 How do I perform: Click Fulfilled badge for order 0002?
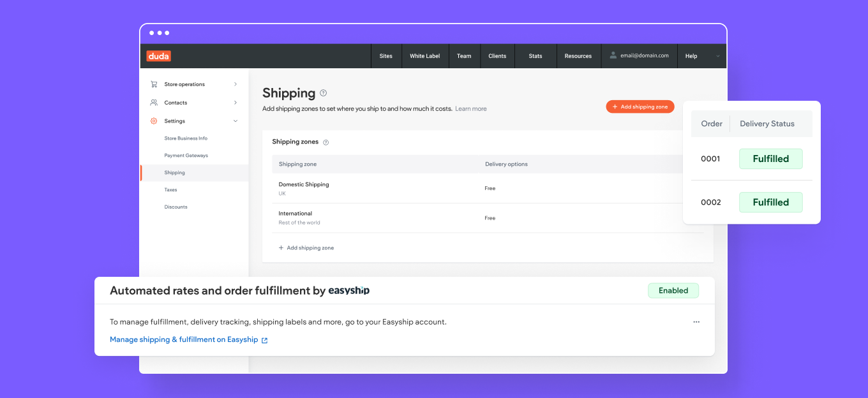(770, 202)
